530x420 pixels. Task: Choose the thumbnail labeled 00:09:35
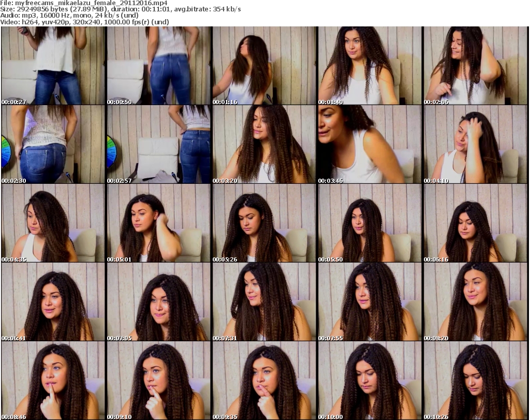coord(264,381)
